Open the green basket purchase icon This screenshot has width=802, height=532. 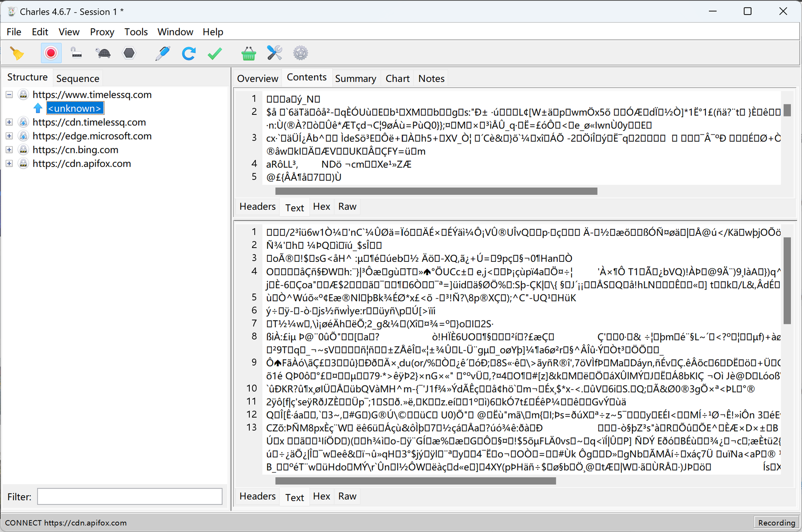click(249, 53)
